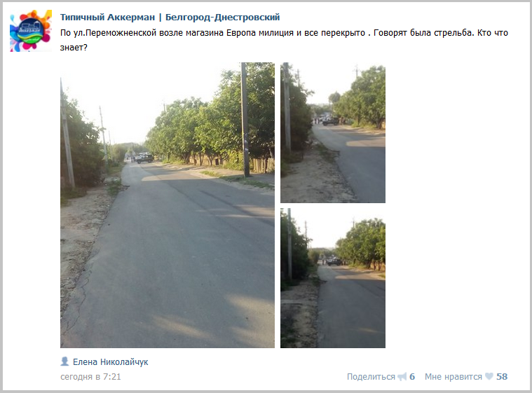Click the dark SUV in the large photo

pos(145,158)
